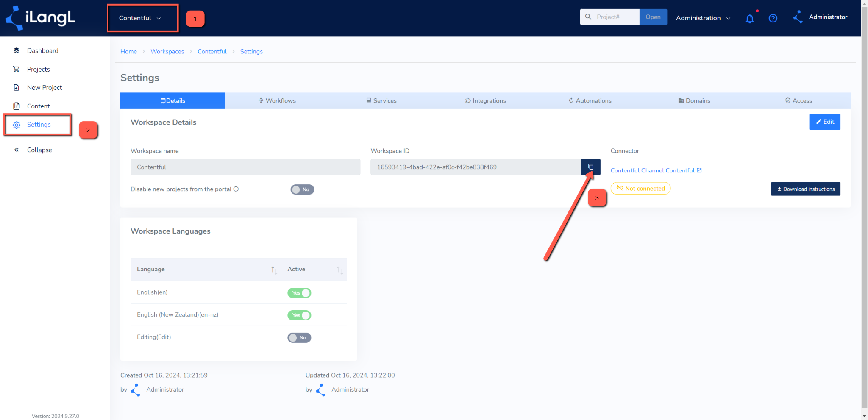Click the Workspace ID field
Image resolution: width=868 pixels, height=420 pixels.
pos(476,167)
